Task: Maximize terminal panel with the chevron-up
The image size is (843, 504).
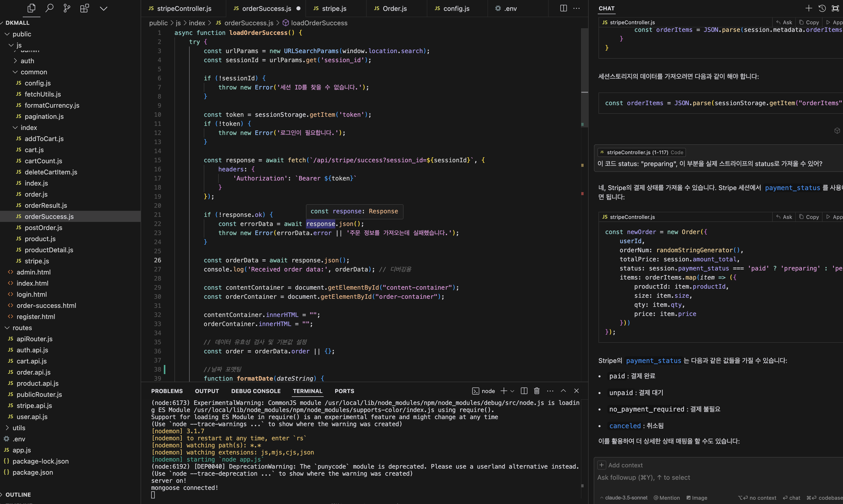Action: [x=563, y=391]
